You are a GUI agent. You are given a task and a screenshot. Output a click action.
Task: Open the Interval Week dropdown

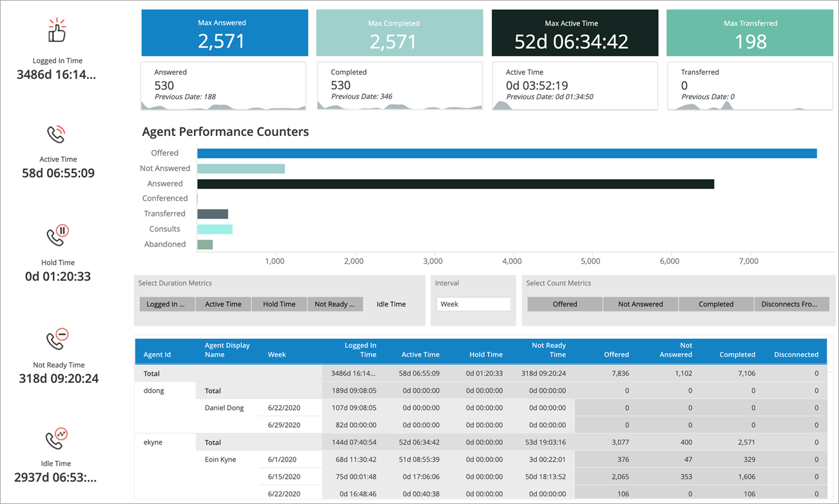(474, 304)
